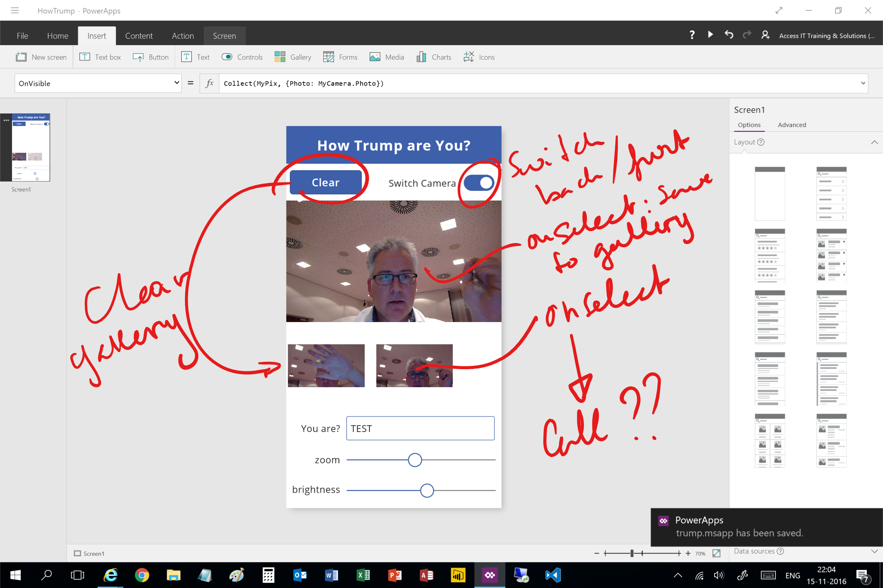Click the help question mark icon
883x588 pixels.
(692, 35)
